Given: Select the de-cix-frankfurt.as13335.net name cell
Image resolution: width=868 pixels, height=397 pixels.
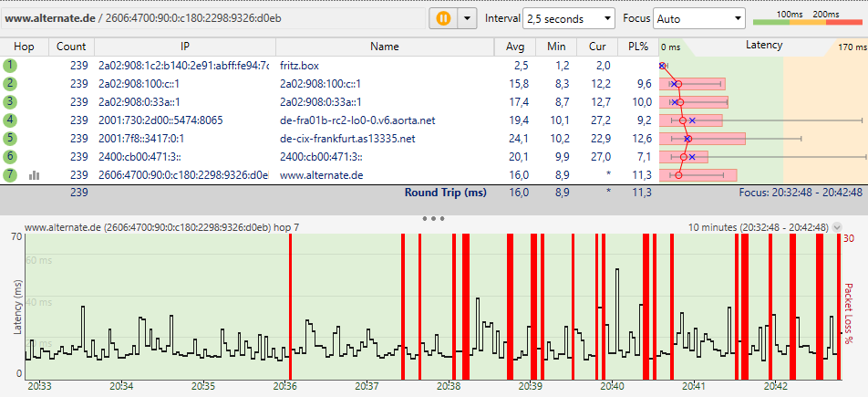Looking at the screenshot, I should (347, 138).
